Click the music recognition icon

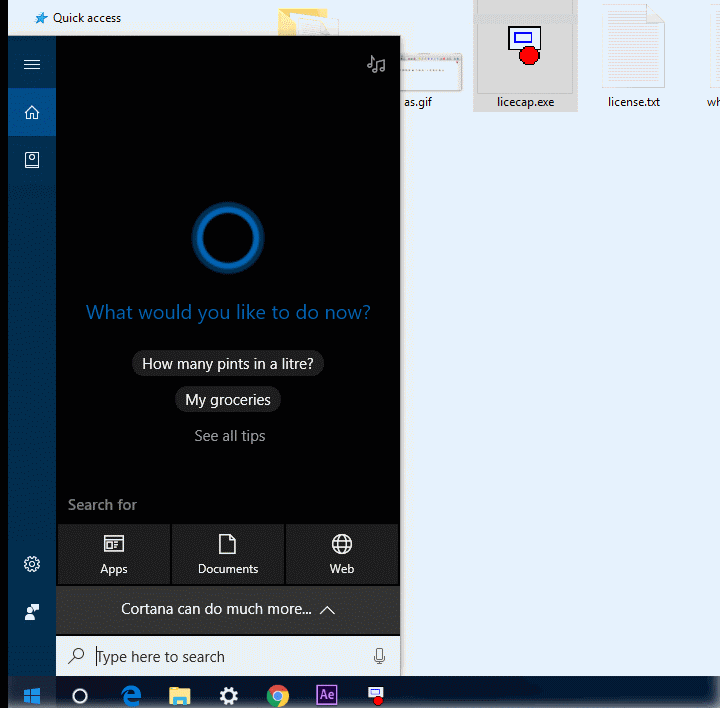[x=376, y=64]
